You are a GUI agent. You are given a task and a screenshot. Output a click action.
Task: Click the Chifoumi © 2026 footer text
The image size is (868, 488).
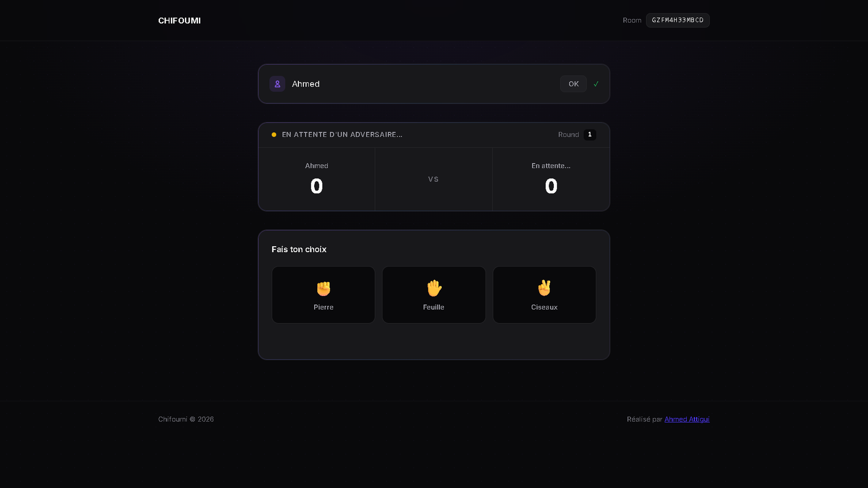(x=186, y=419)
